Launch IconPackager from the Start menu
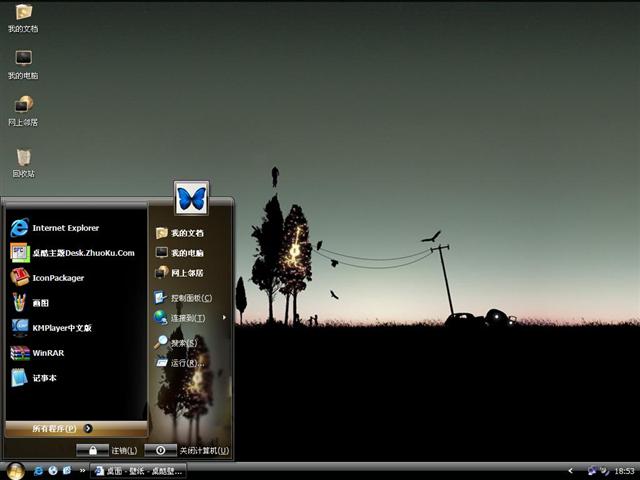 tap(57, 278)
